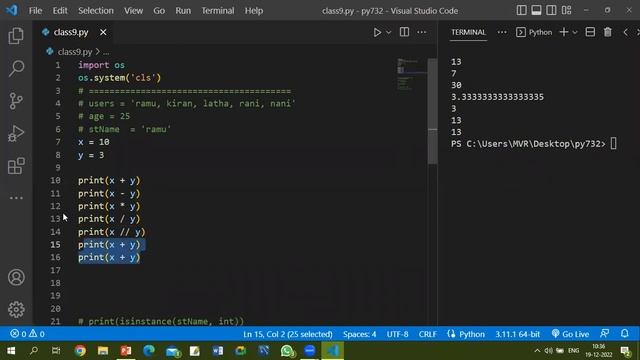This screenshot has width=640, height=360.
Task: Click line 14 print(x // y)
Action: (112, 232)
